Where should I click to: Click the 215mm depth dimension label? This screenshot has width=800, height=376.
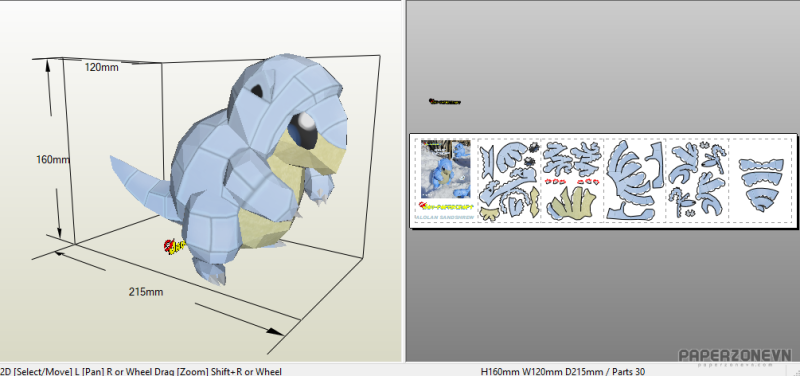(146, 292)
